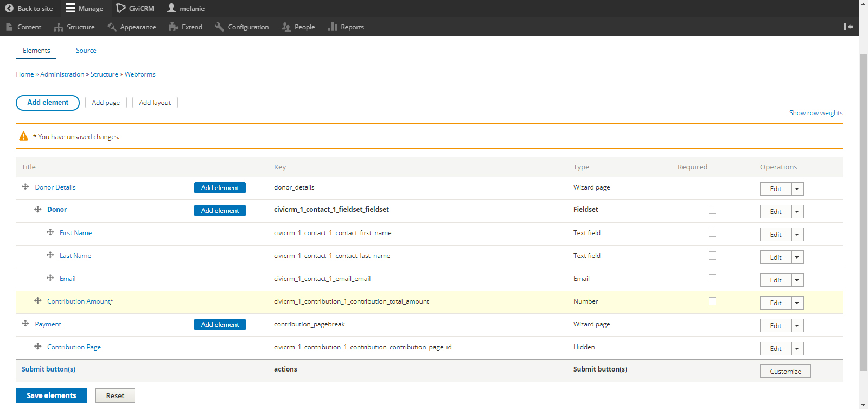Expand operations dropdown for Contribution Page
868x409 pixels.
click(797, 349)
